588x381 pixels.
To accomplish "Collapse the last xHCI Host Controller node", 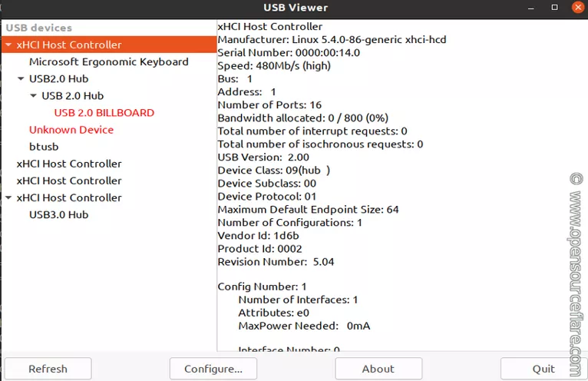I will (8, 198).
